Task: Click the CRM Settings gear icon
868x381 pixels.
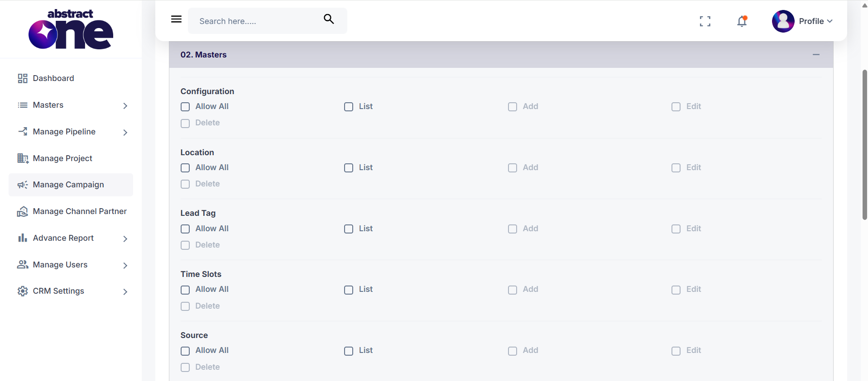Action: (23, 291)
